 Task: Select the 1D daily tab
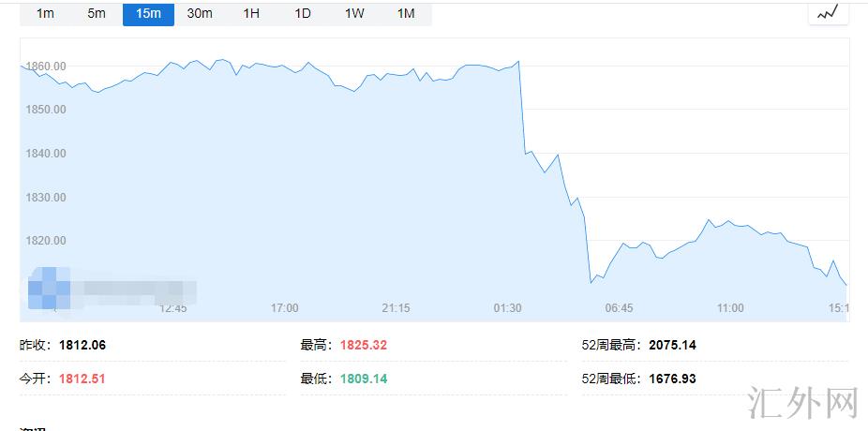tap(303, 13)
